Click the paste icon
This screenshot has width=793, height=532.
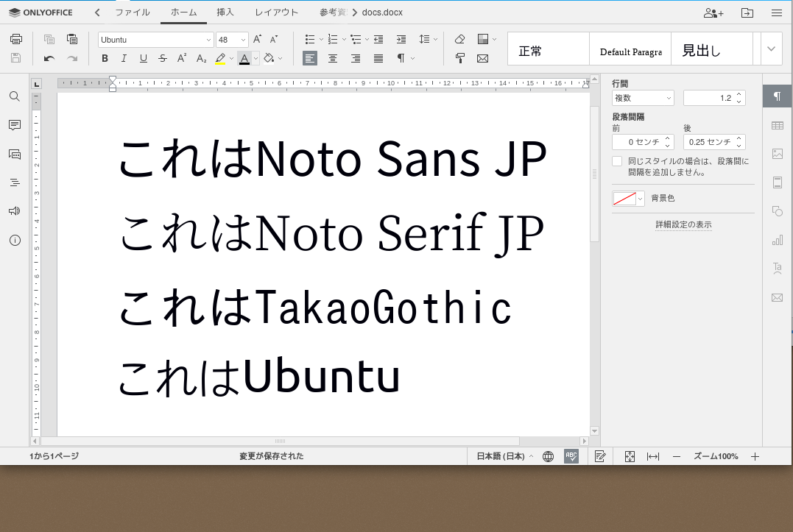coord(72,39)
